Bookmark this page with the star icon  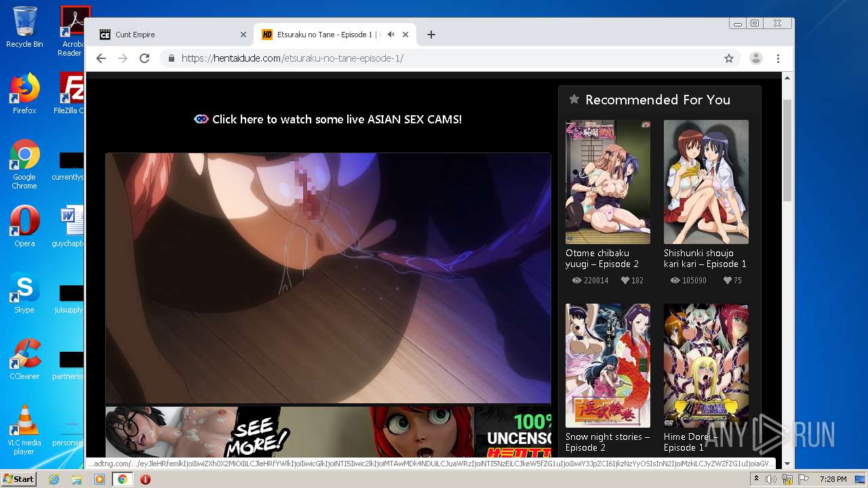pyautogui.click(x=729, y=58)
